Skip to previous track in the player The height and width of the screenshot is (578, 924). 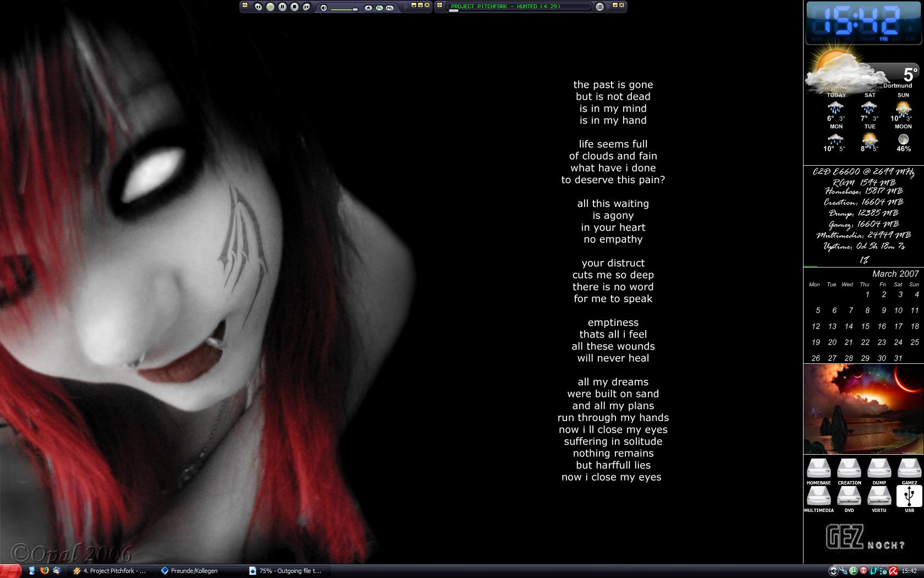[258, 7]
